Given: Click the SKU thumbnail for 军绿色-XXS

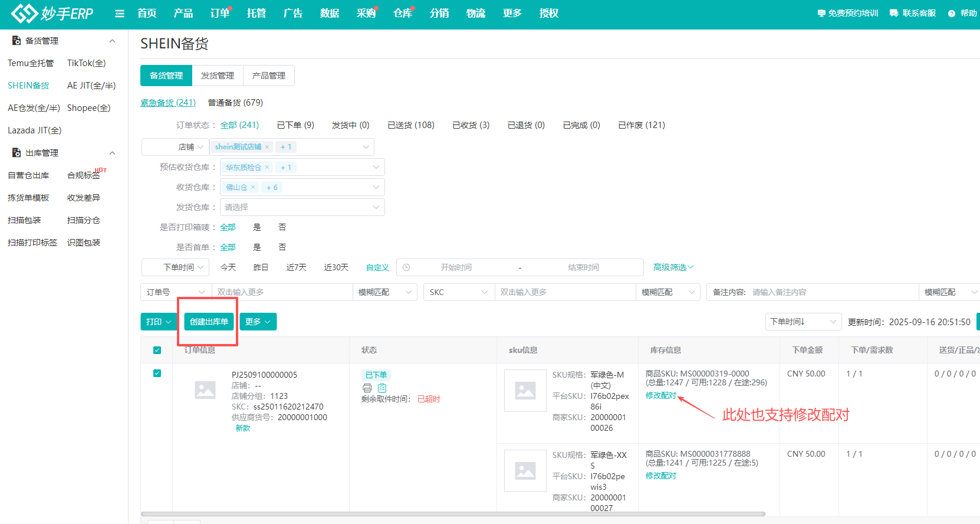Looking at the screenshot, I should tap(525, 471).
